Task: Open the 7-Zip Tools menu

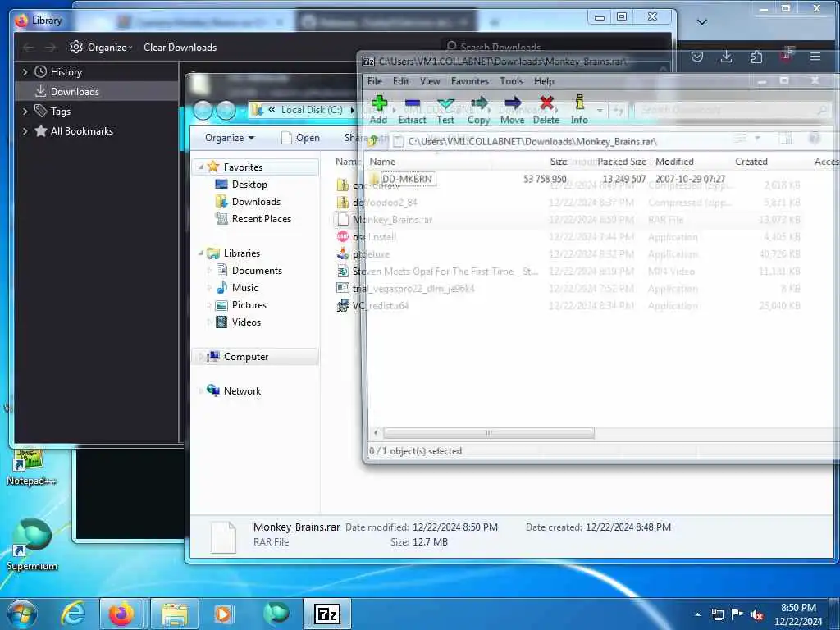Action: [511, 81]
